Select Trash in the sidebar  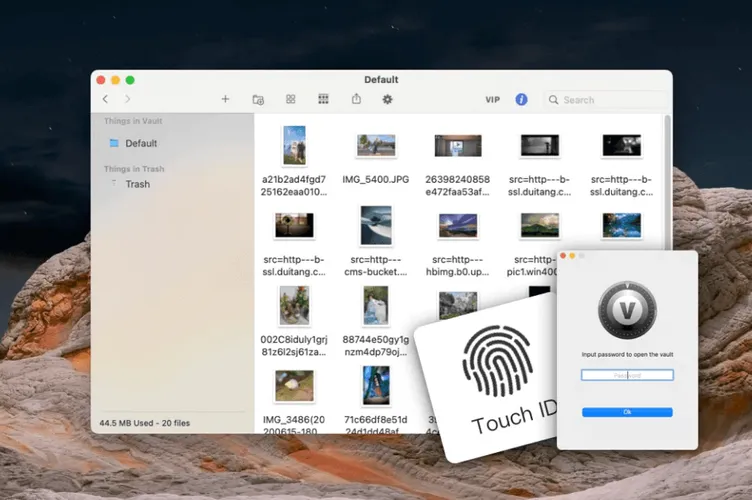137,184
